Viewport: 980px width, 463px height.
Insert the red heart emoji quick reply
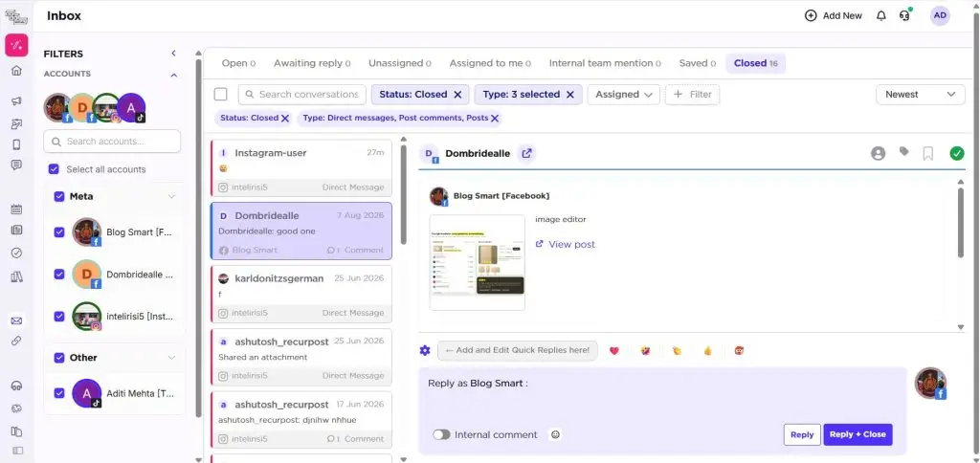(x=613, y=350)
